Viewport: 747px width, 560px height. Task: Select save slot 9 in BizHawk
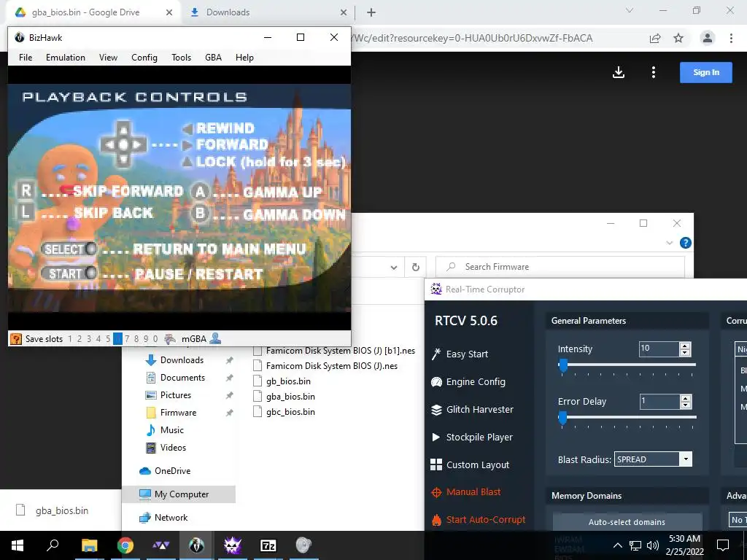click(146, 339)
